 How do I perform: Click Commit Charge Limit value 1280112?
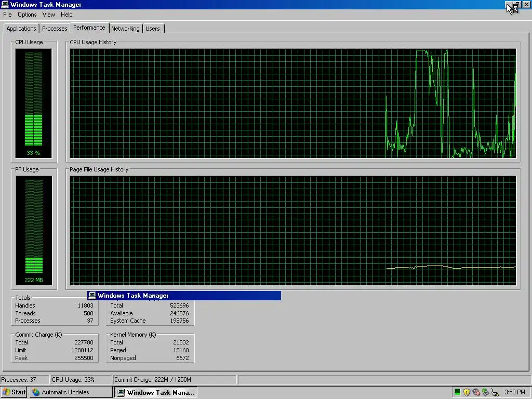82,351
